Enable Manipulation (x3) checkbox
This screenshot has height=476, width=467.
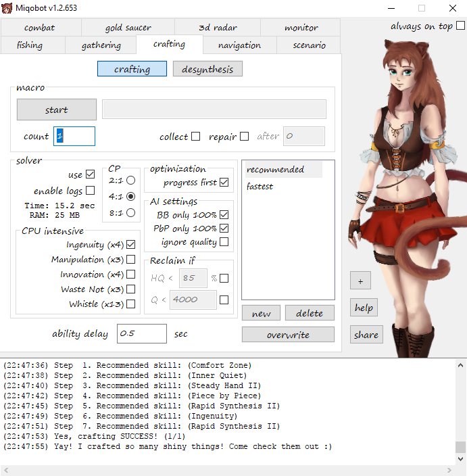click(x=131, y=259)
